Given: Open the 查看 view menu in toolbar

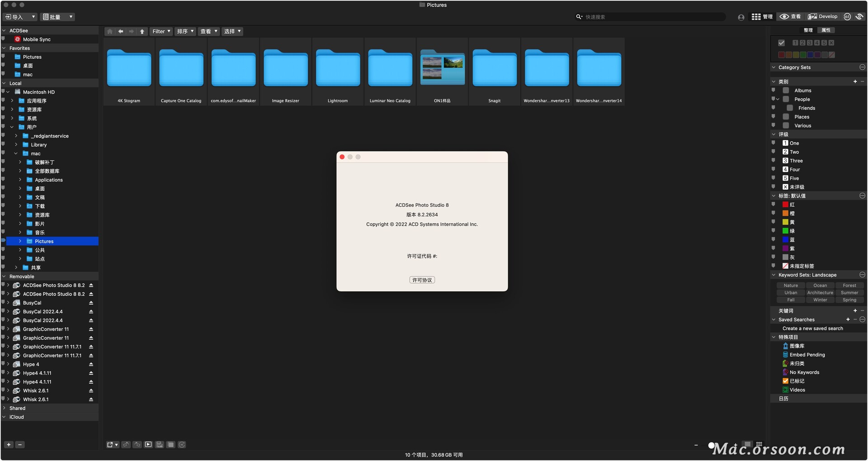Looking at the screenshot, I should [209, 32].
